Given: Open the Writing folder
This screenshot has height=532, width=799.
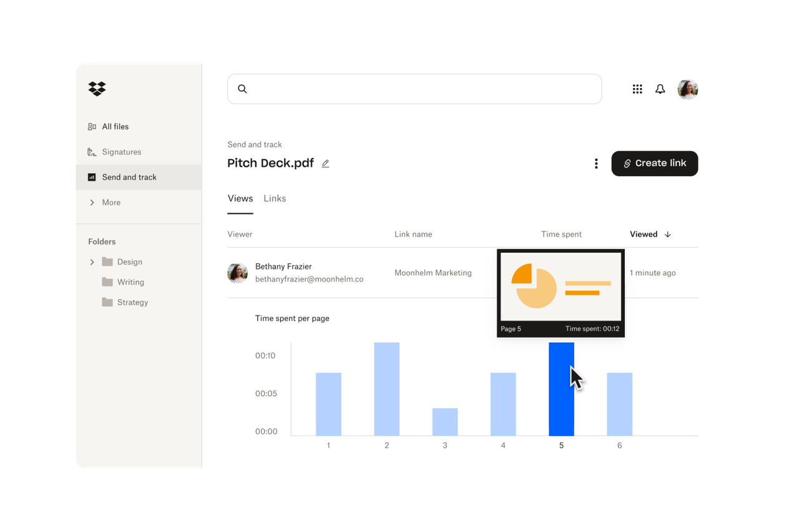Looking at the screenshot, I should pos(130,282).
